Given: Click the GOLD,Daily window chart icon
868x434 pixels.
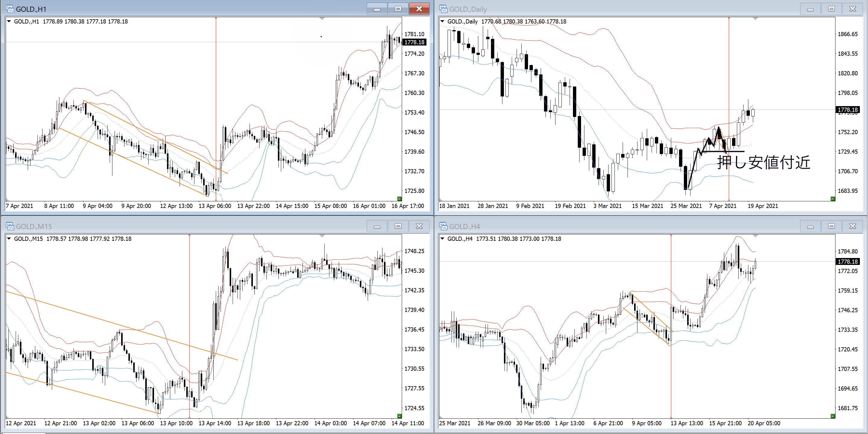Looking at the screenshot, I should coord(443,9).
